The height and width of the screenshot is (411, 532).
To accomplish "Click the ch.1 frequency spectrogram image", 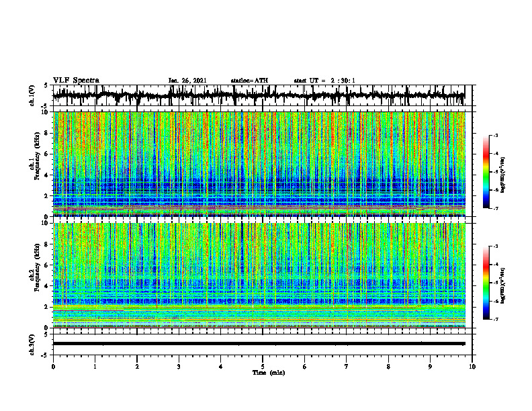I will click(259, 164).
